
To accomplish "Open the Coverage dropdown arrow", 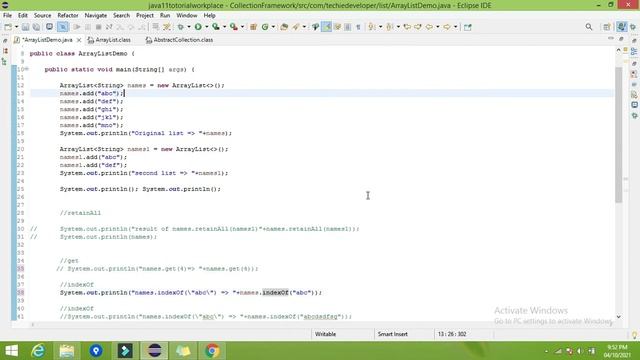I will coord(224,27).
